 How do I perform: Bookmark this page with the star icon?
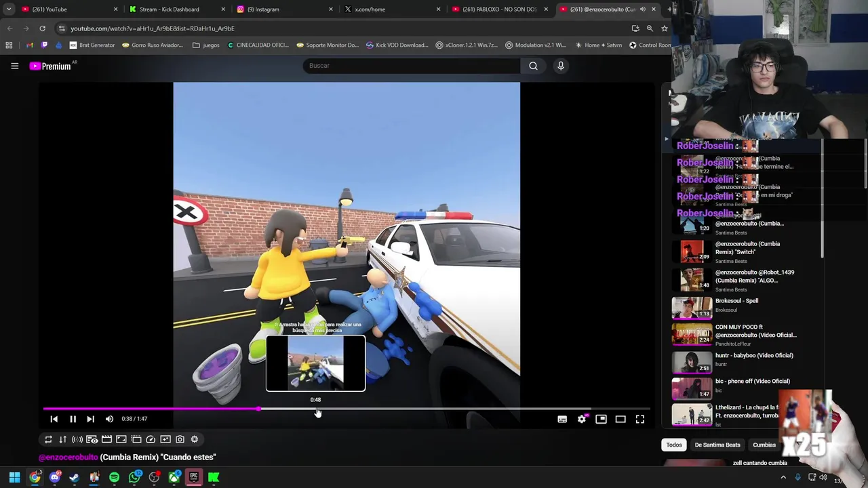pos(665,28)
